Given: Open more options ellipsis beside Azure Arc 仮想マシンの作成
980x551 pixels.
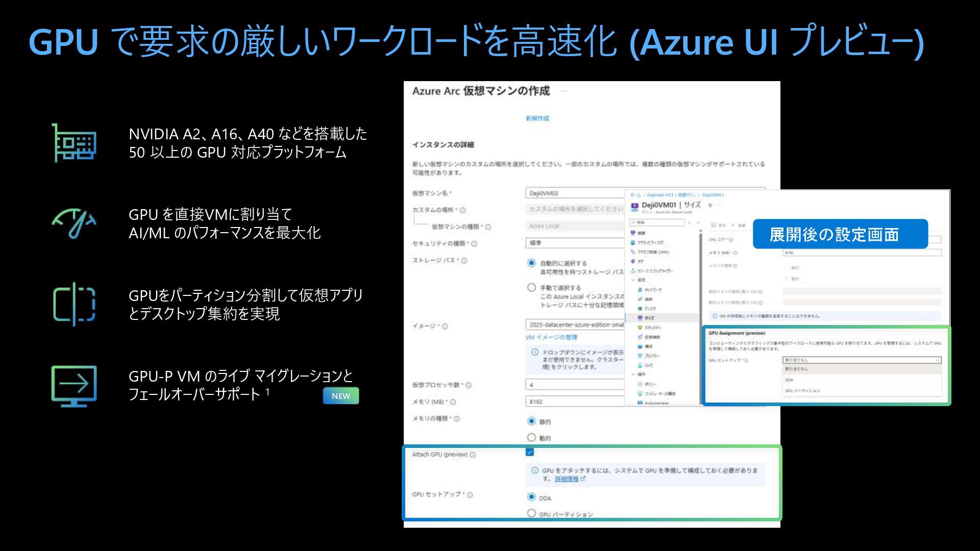Looking at the screenshot, I should click(x=564, y=91).
